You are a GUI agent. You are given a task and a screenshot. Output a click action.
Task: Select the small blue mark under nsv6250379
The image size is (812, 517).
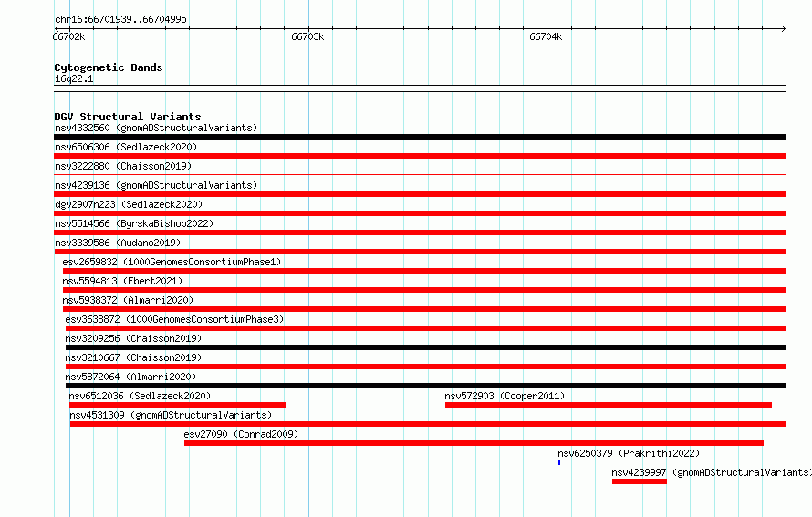[x=559, y=462]
